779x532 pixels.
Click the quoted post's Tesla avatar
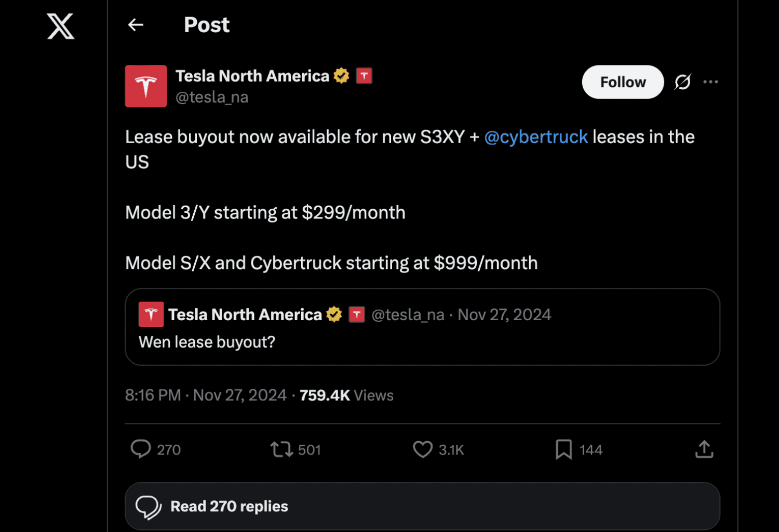coord(151,314)
